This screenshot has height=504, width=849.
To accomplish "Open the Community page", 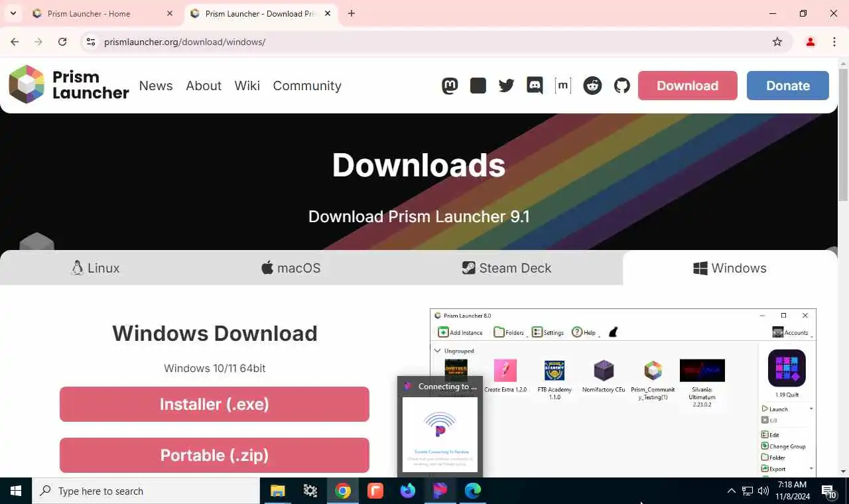I will coord(307,86).
